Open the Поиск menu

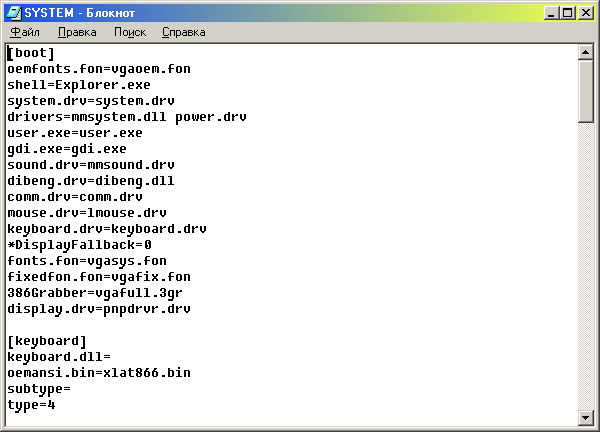[x=130, y=32]
